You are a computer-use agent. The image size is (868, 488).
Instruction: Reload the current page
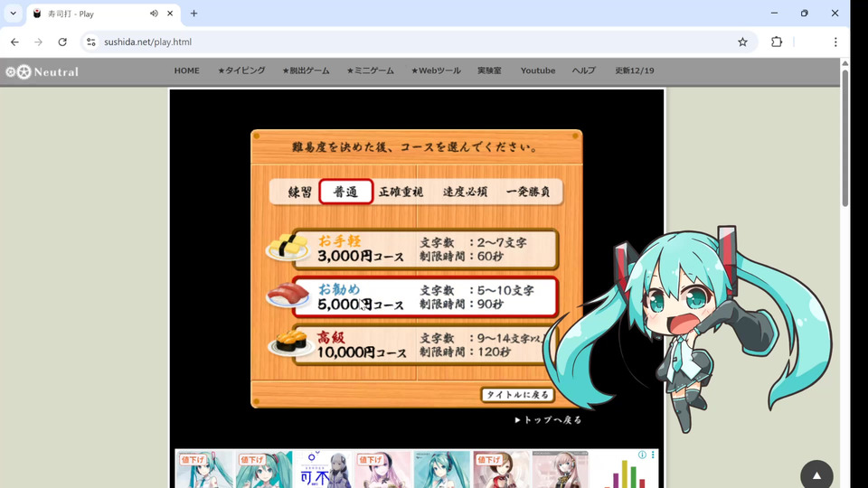click(62, 42)
